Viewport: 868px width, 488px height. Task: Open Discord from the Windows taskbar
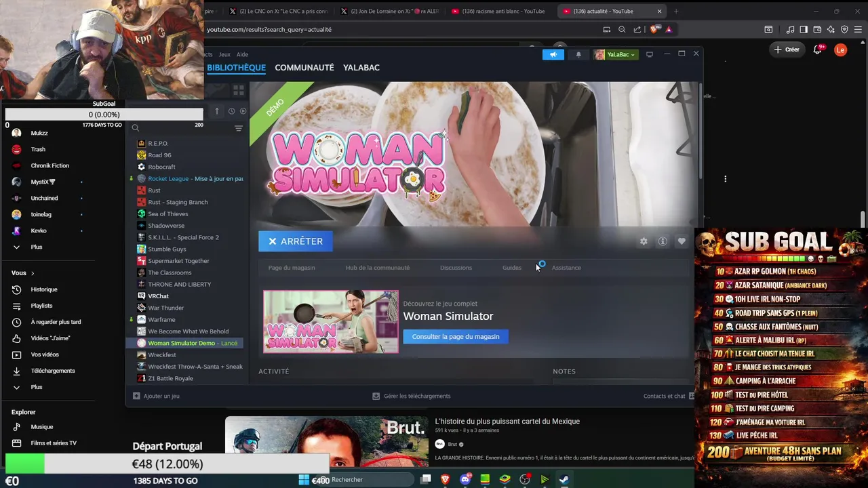click(465, 479)
